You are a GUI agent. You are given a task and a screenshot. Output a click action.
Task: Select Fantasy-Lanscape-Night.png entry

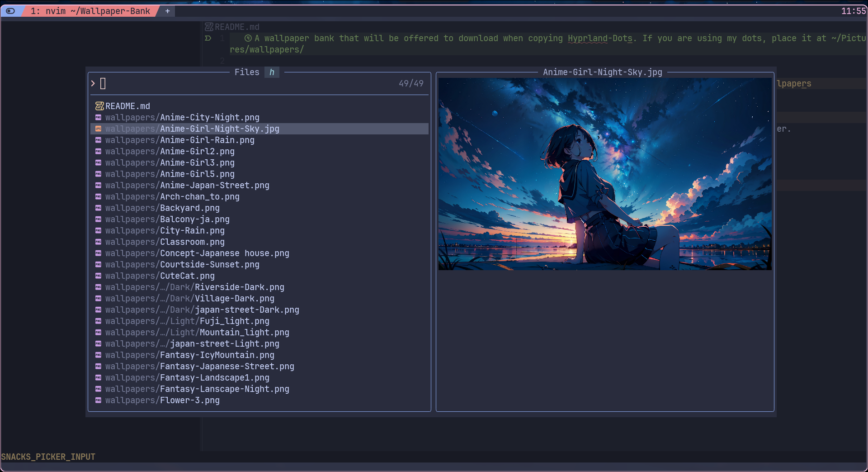pyautogui.click(x=259, y=389)
